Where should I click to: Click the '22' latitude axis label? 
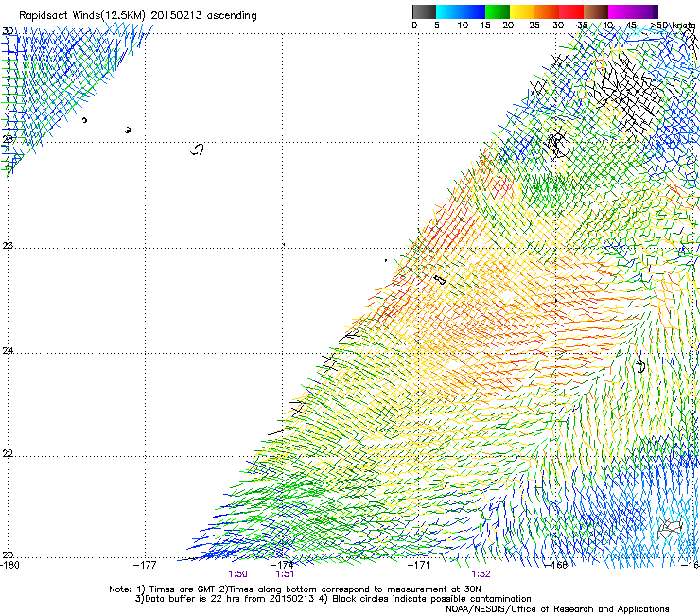8,453
